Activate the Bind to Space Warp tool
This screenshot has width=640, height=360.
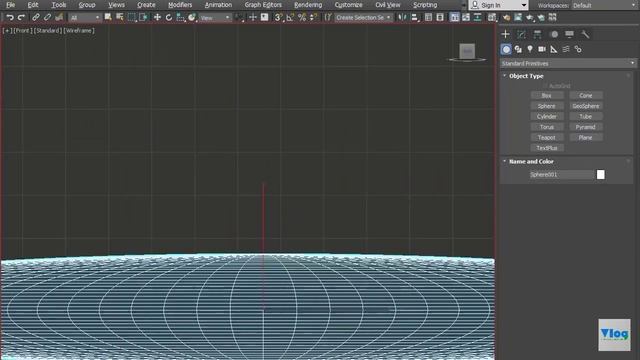[59, 18]
